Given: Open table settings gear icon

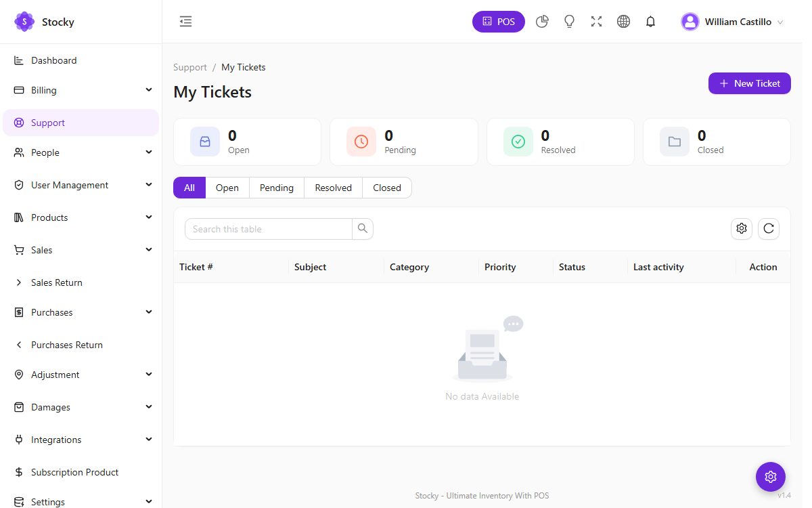Looking at the screenshot, I should [742, 229].
